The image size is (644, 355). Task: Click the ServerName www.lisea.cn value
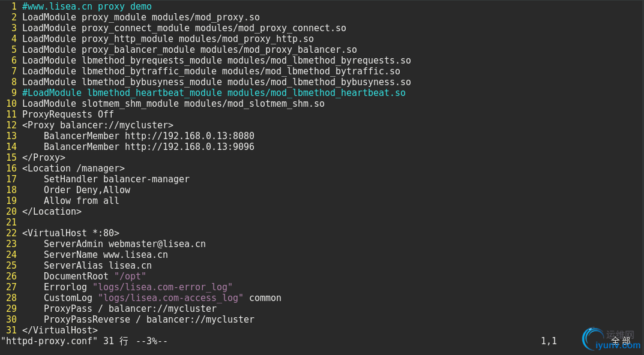[x=136, y=254]
